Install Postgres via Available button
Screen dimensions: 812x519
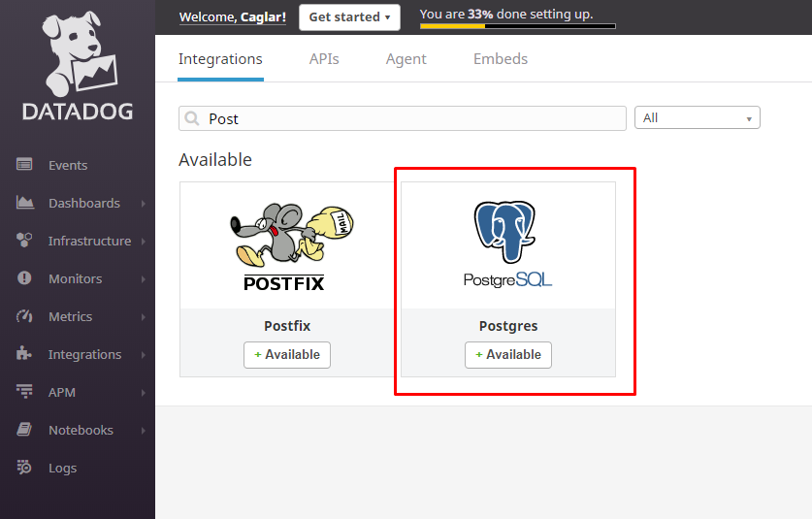[508, 355]
